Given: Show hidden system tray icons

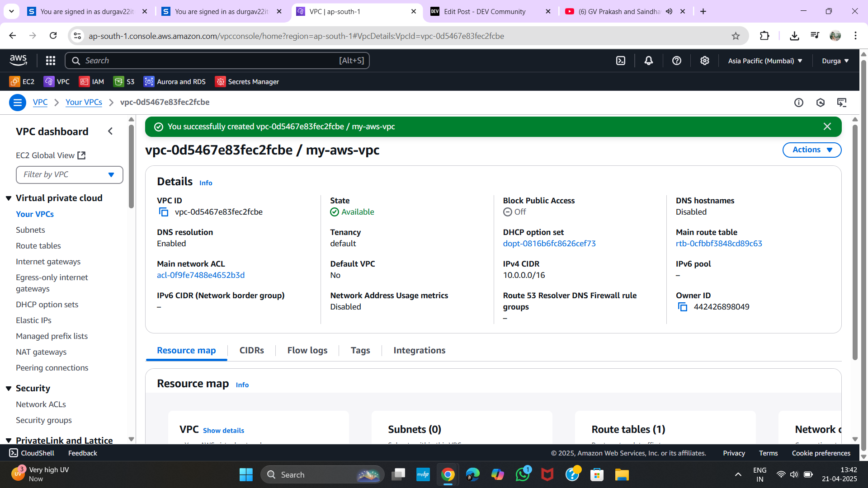Looking at the screenshot, I should [738, 474].
